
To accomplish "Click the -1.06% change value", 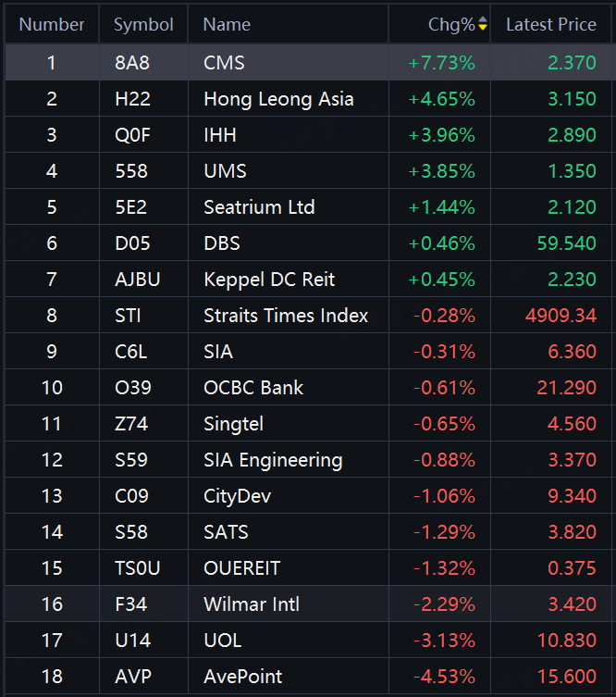I will click(445, 496).
